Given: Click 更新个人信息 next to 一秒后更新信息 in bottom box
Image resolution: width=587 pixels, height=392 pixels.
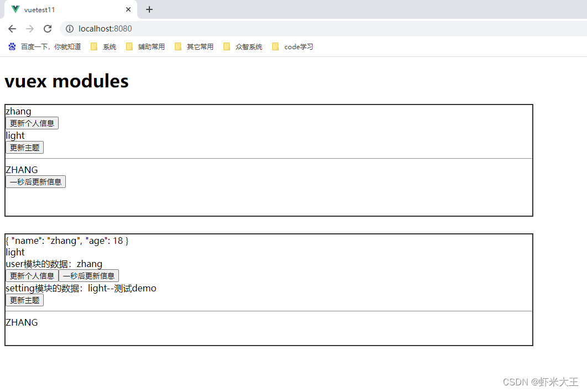Looking at the screenshot, I should point(32,275).
